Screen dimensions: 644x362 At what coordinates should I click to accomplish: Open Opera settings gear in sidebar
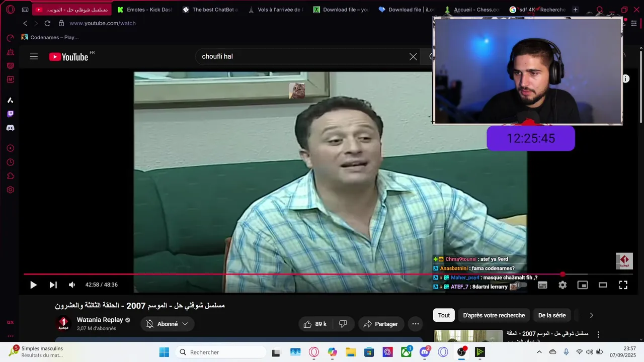[10, 190]
